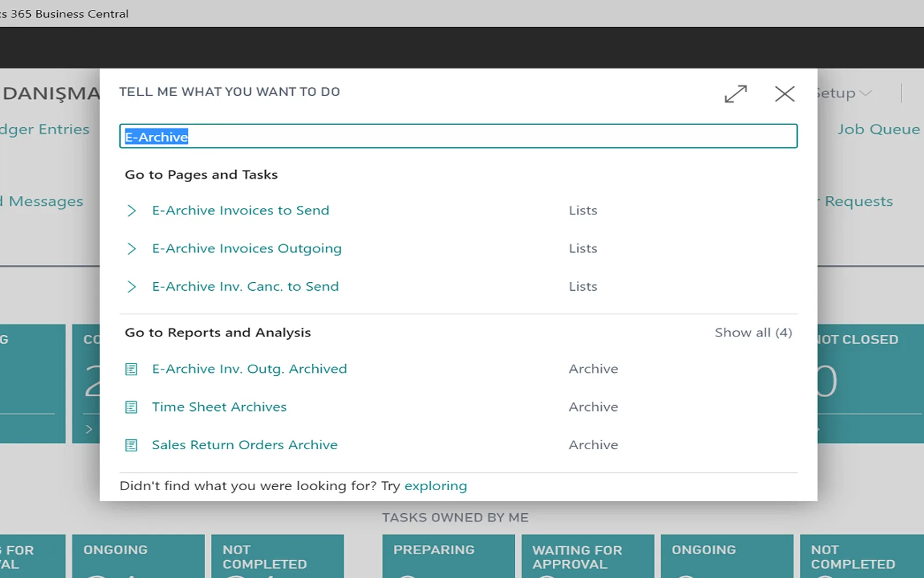The height and width of the screenshot is (578, 924).
Task: Open Ledger Entries link in background page
Action: click(x=45, y=129)
